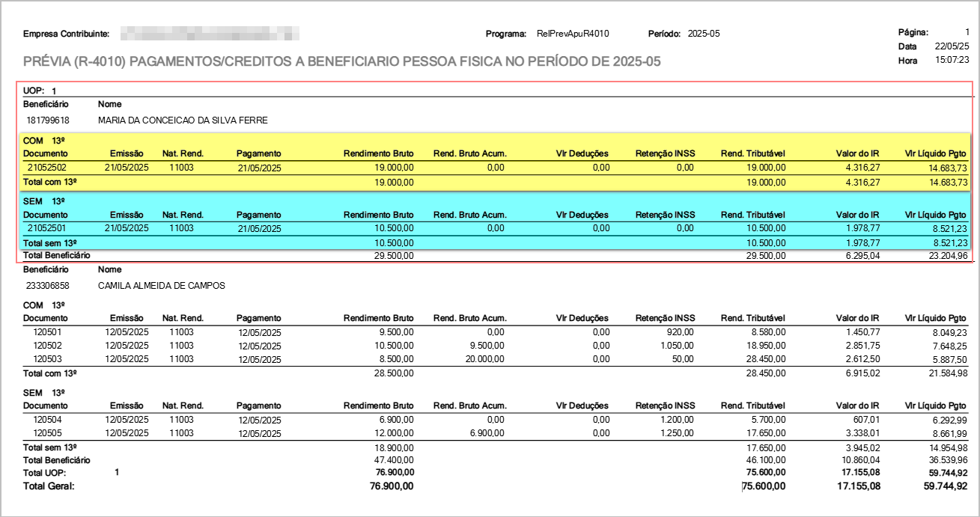Click beneficiary ID "233306858"

click(x=48, y=285)
